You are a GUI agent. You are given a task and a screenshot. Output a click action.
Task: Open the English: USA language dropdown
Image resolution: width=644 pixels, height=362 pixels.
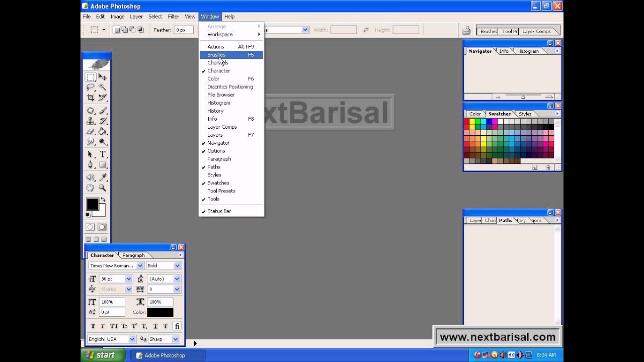132,339
